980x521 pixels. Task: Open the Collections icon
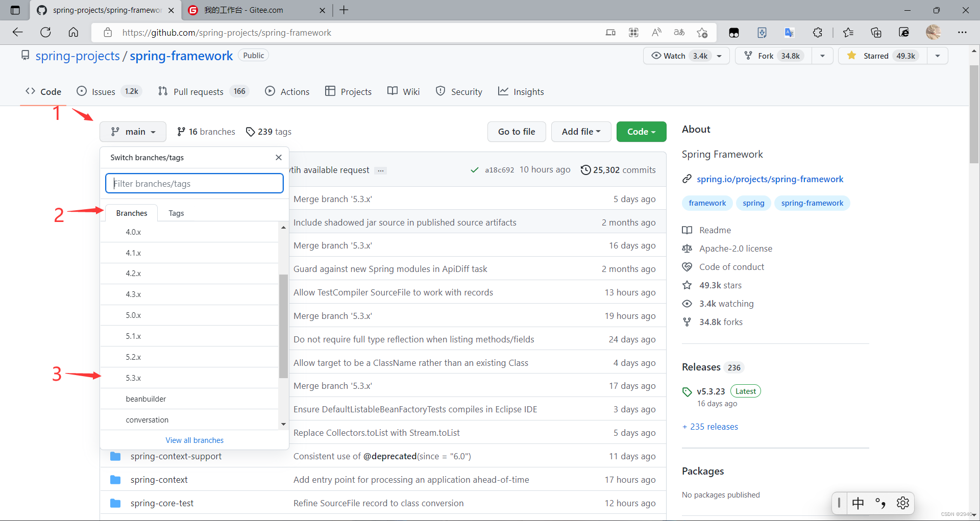pos(876,33)
